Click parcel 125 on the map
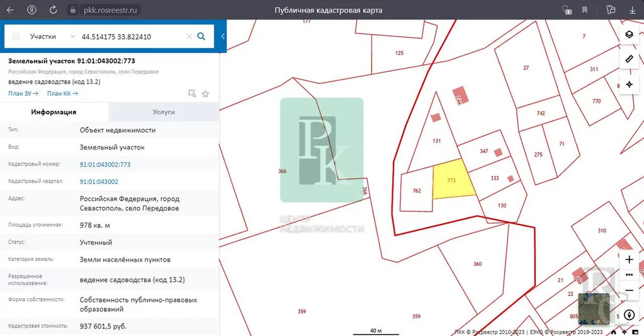 [399, 53]
